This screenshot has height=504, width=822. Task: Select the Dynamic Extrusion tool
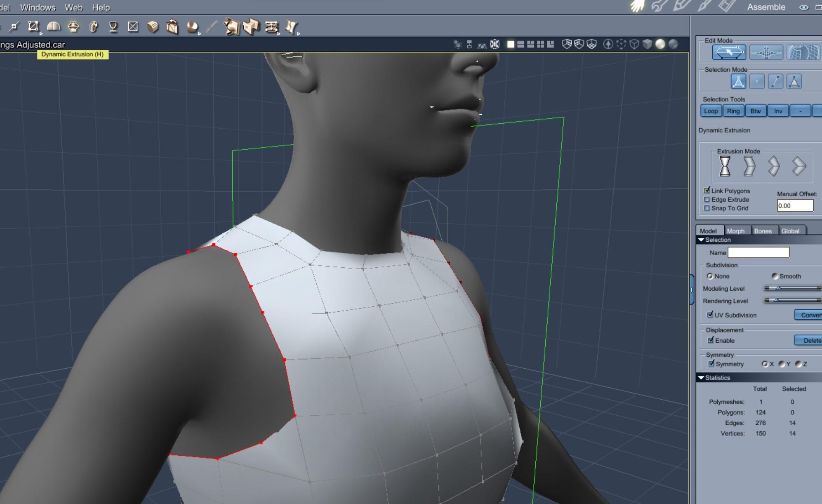[73, 27]
